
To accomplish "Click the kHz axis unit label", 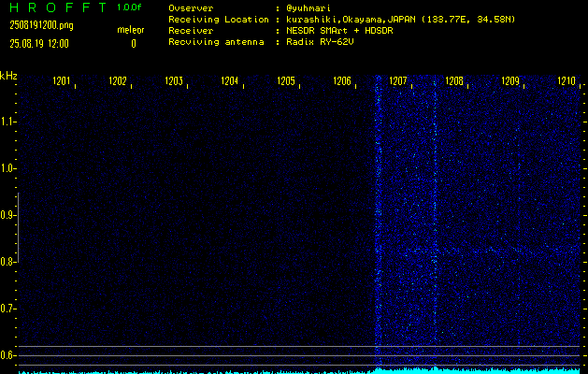I will coord(8,76).
